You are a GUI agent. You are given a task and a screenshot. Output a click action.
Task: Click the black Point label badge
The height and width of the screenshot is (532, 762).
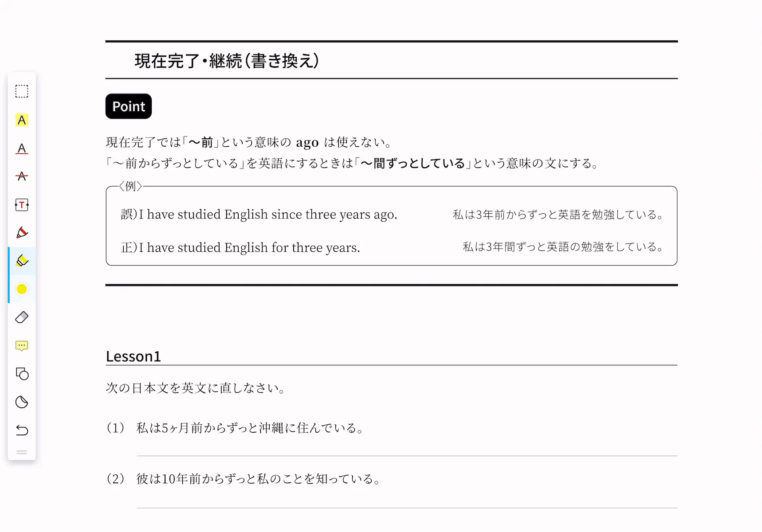129,106
